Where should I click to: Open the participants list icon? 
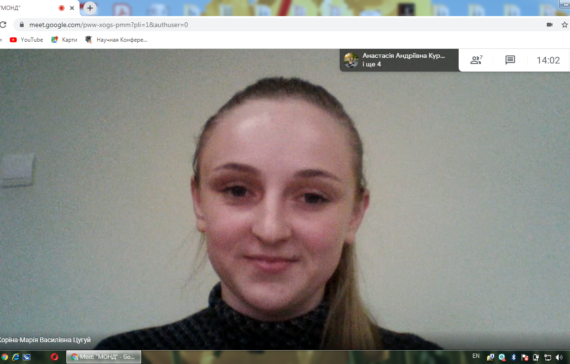point(476,60)
